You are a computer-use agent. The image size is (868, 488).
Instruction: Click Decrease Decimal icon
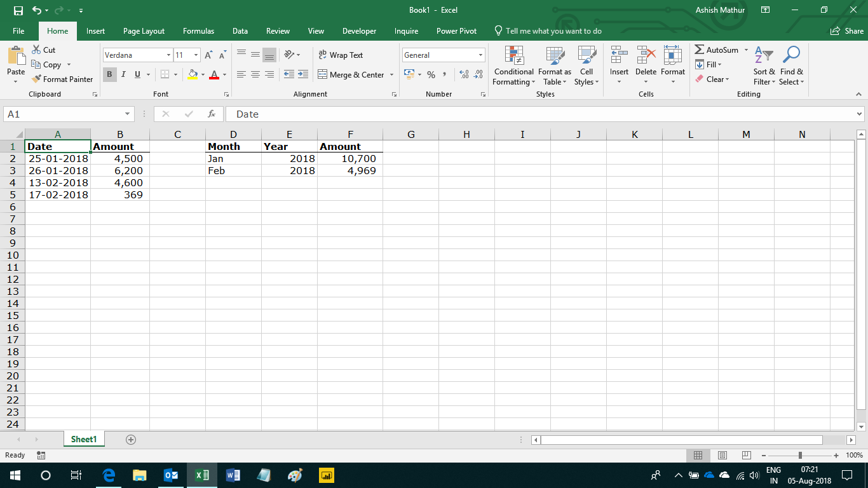pos(478,75)
